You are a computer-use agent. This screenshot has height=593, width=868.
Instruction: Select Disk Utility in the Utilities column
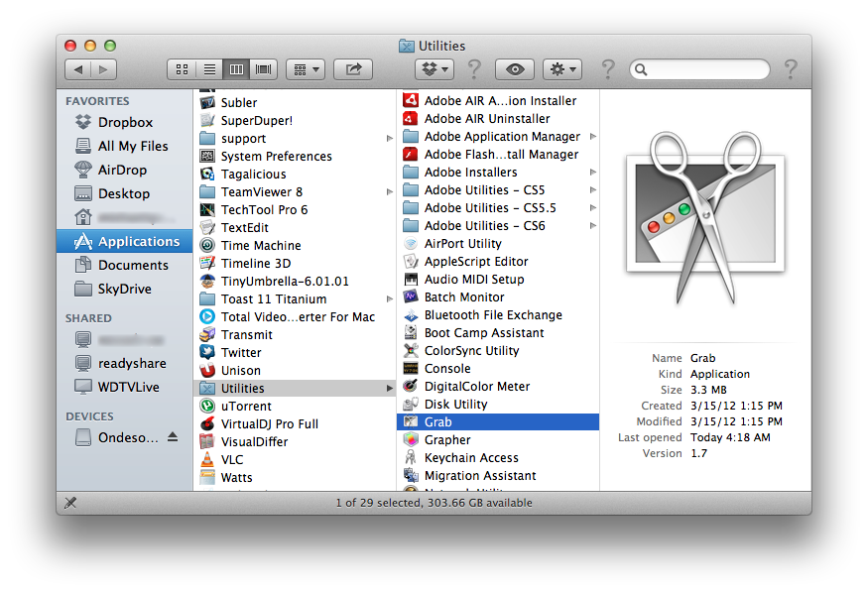[x=455, y=404]
